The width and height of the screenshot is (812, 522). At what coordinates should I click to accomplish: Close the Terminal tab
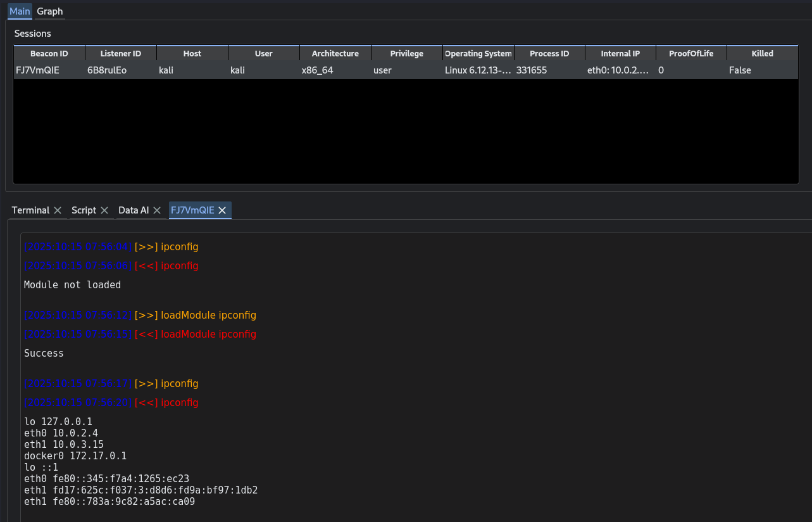pos(58,210)
